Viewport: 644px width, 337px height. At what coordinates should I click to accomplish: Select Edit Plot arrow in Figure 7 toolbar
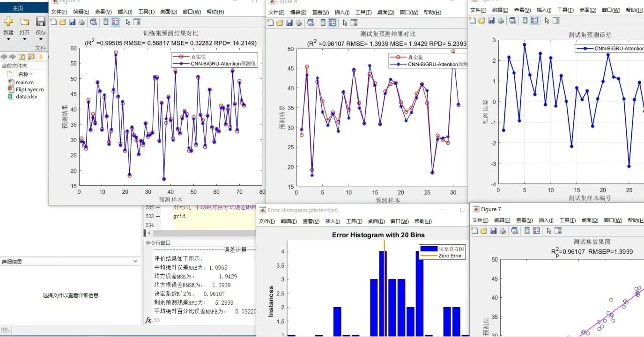[548, 231]
